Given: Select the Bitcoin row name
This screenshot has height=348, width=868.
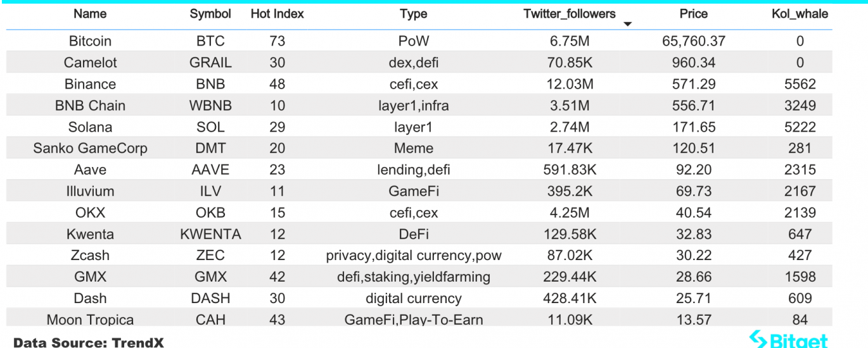Looking at the screenshot, I should click(x=90, y=41).
